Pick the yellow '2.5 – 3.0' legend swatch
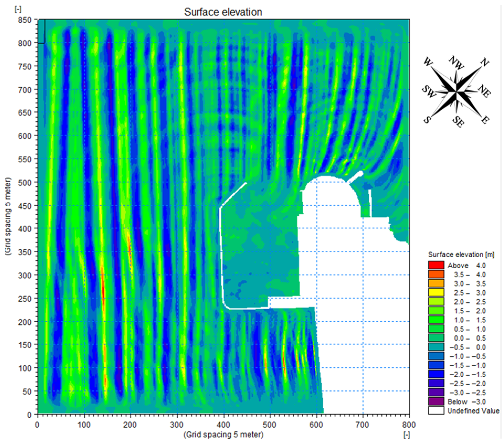Viewport: 504px width, 444px height. pos(436,292)
